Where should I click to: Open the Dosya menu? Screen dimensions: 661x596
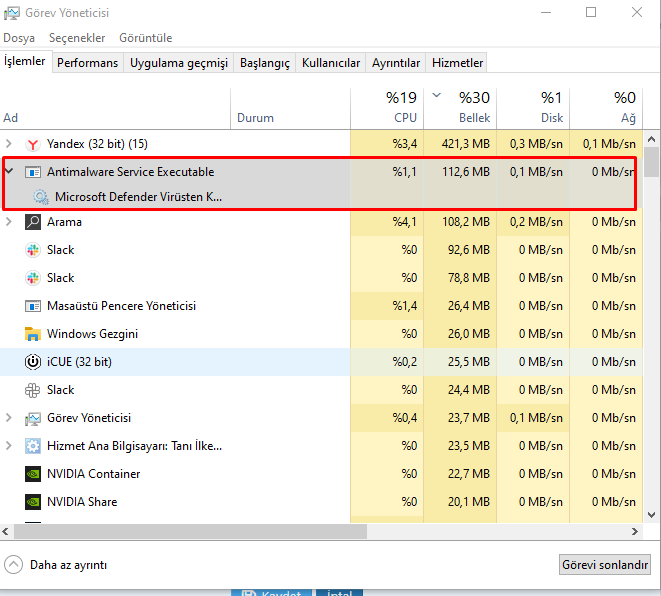pyautogui.click(x=19, y=38)
